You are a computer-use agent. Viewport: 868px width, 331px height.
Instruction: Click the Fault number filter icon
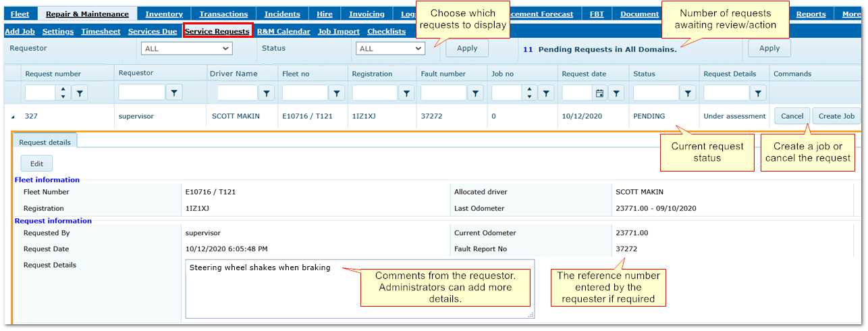476,93
